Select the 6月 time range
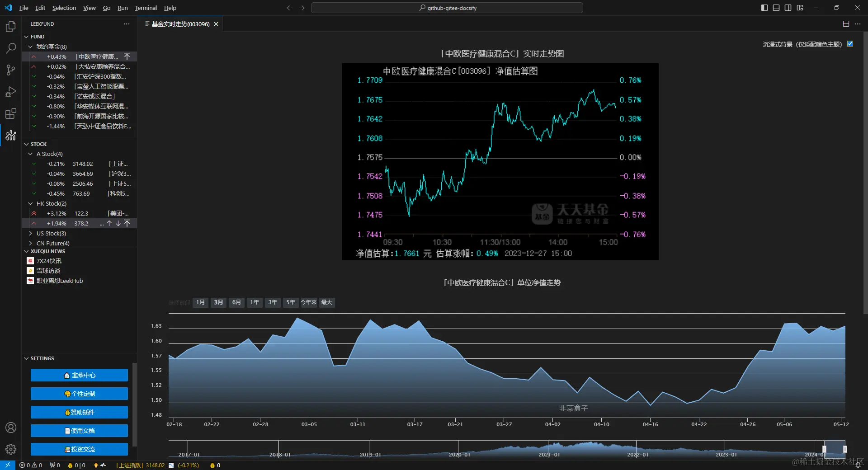The image size is (868, 470). [x=236, y=302]
